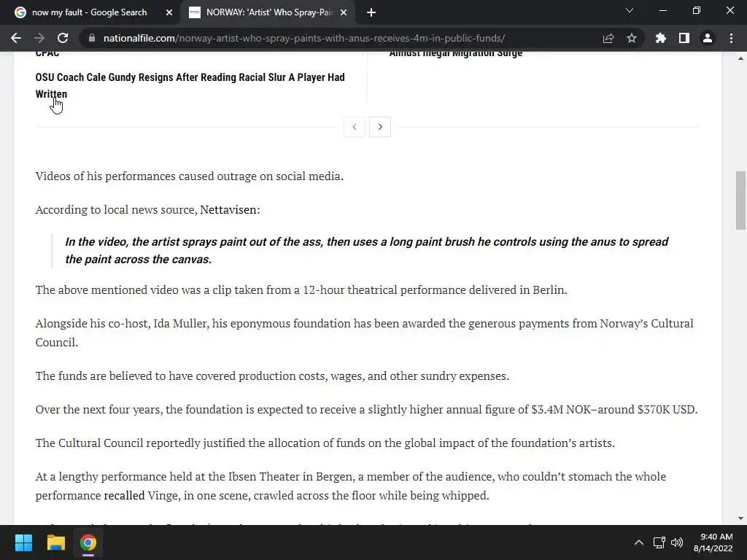Viewport: 747px width, 560px height.
Task: Show hidden system tray icons
Action: [x=639, y=542]
